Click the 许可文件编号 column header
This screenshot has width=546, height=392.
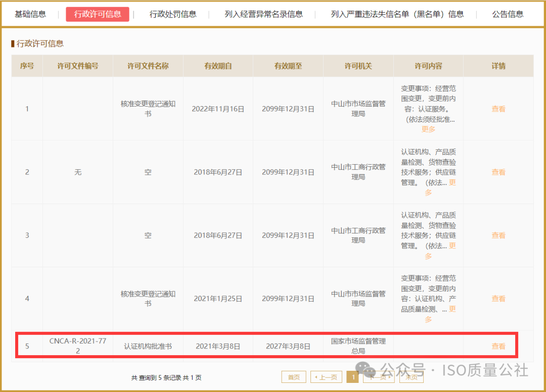tap(78, 66)
